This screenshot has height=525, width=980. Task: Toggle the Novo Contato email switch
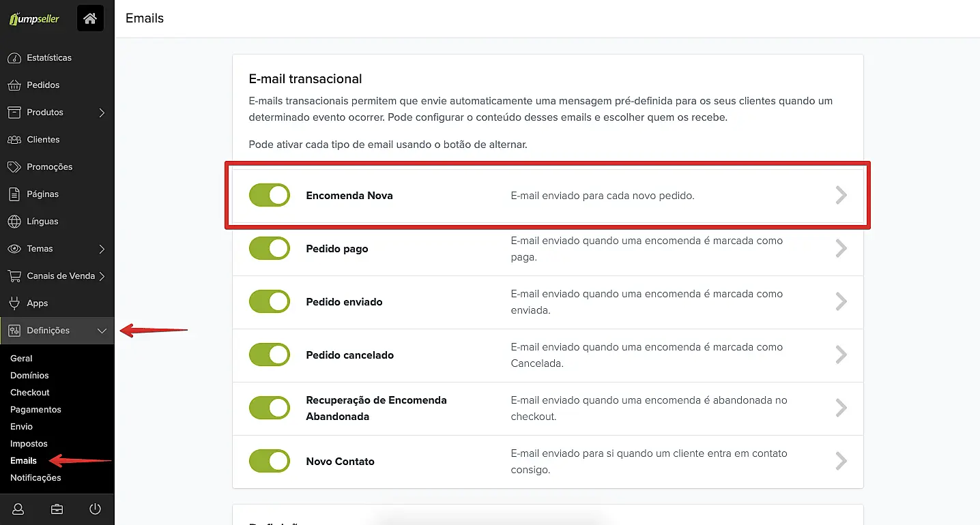[x=270, y=462]
